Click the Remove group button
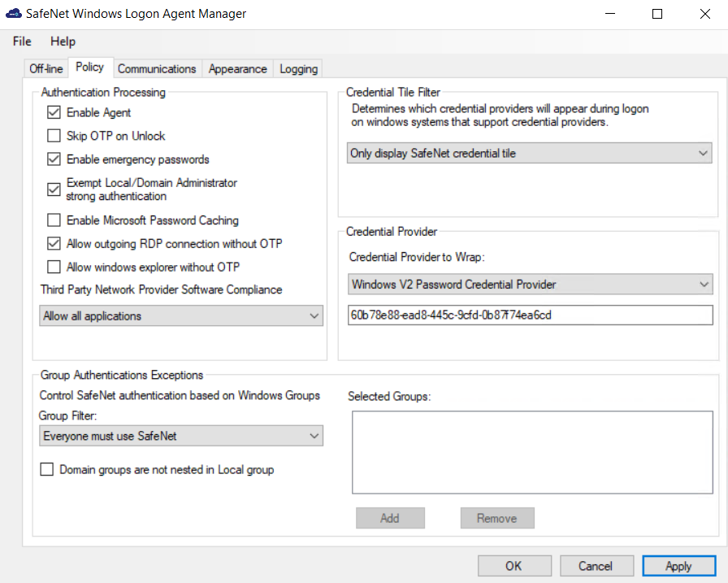Viewport: 728px width, 583px height. [x=497, y=518]
